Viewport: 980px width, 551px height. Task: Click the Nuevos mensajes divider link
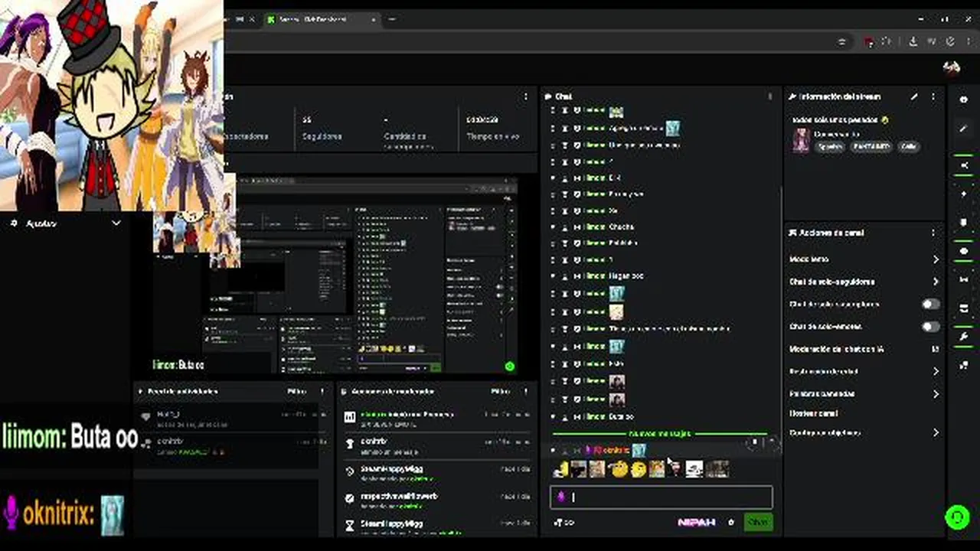659,434
